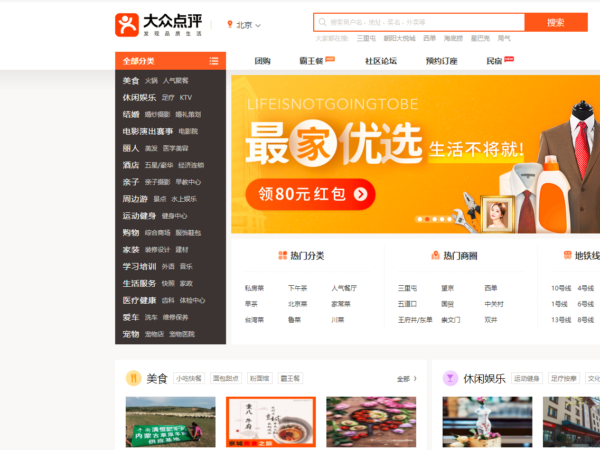Click KTV under 休闲娱乐 in sidebar
The image size is (600, 450).
[186, 98]
